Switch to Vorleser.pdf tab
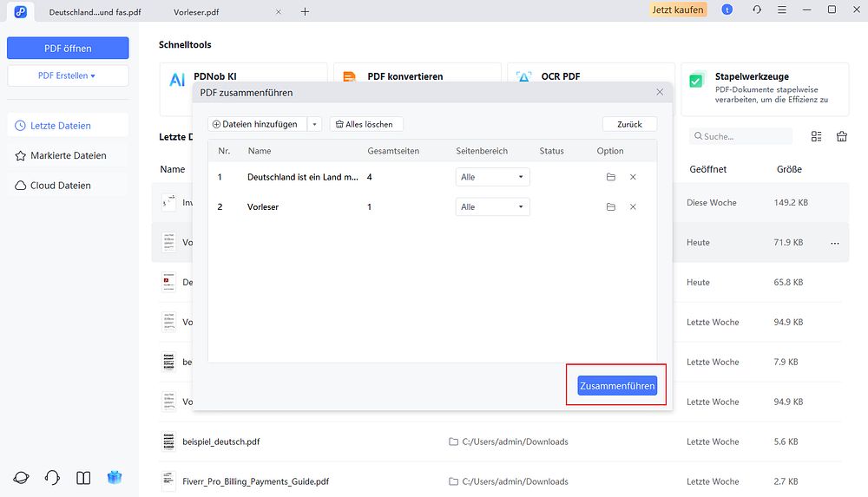The height and width of the screenshot is (497, 868). tap(196, 11)
